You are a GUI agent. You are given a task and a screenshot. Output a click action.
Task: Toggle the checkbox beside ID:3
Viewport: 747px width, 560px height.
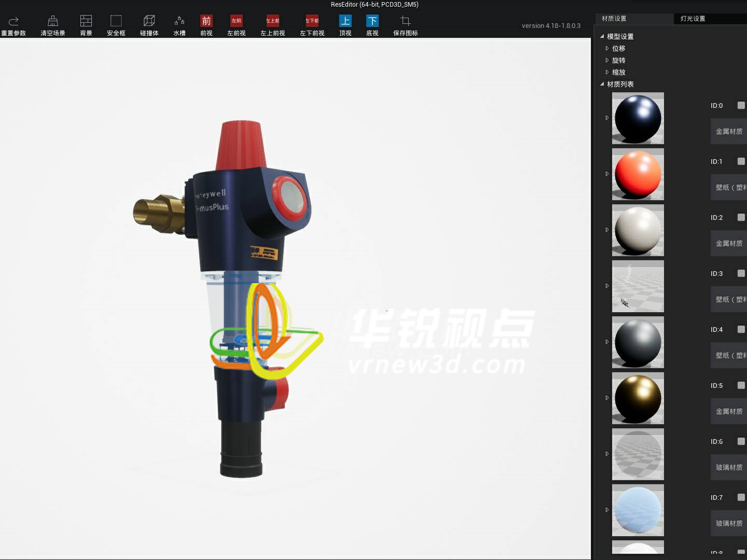(742, 273)
